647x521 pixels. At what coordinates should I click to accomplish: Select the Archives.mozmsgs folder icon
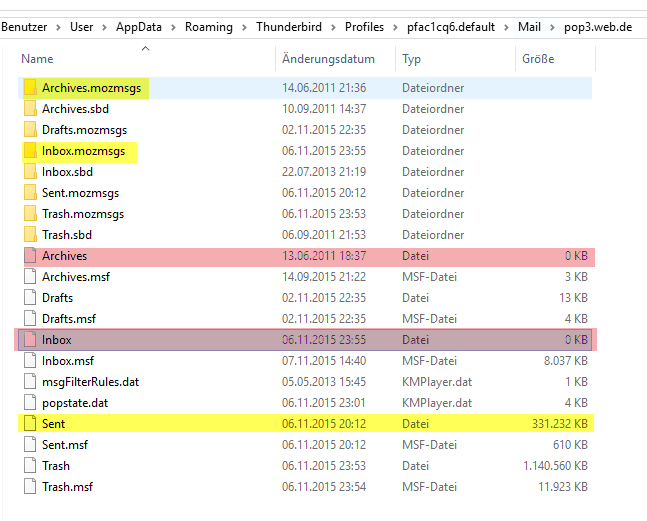[x=30, y=88]
